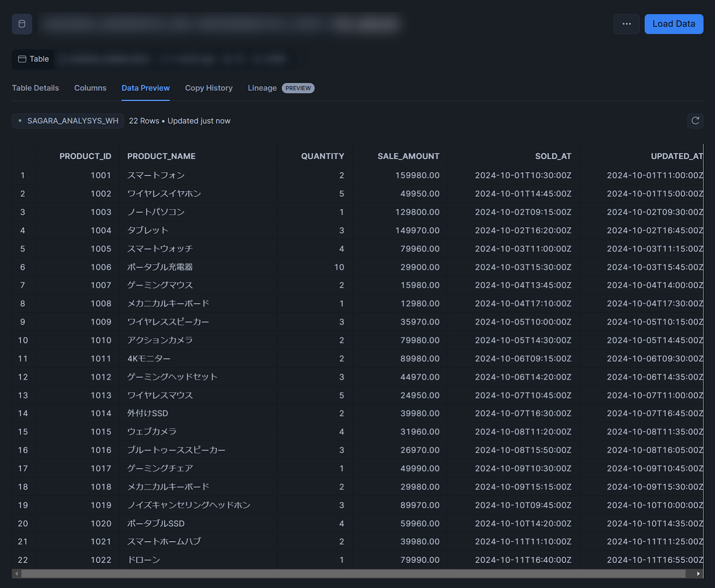Open the Columns tab
The width and height of the screenshot is (715, 588).
90,88
